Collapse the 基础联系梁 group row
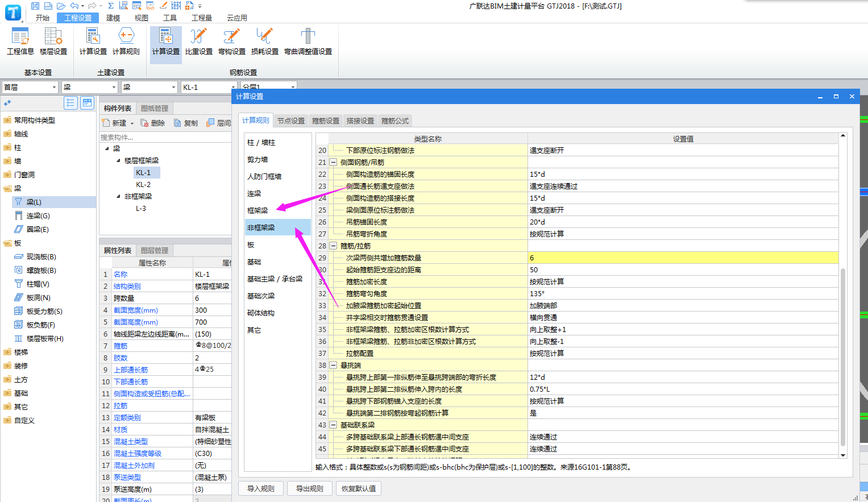Screen dimensions: 868x502 pyautogui.click(x=333, y=425)
